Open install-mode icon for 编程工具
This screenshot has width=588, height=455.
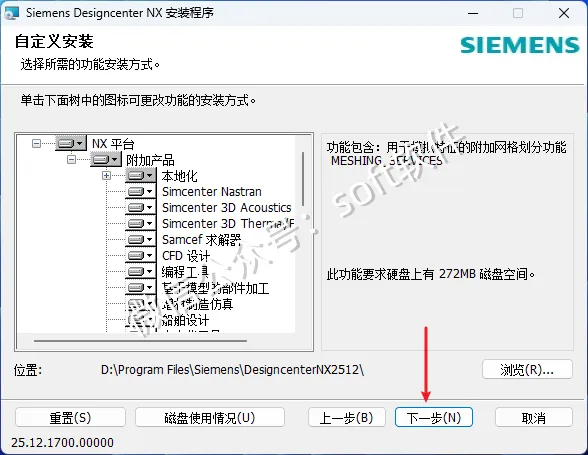tap(141, 272)
